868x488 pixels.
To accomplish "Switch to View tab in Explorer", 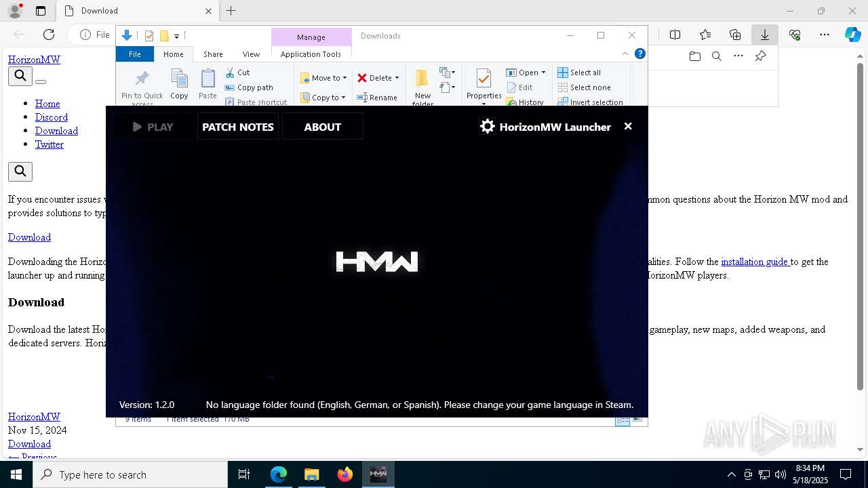I will pyautogui.click(x=251, y=54).
